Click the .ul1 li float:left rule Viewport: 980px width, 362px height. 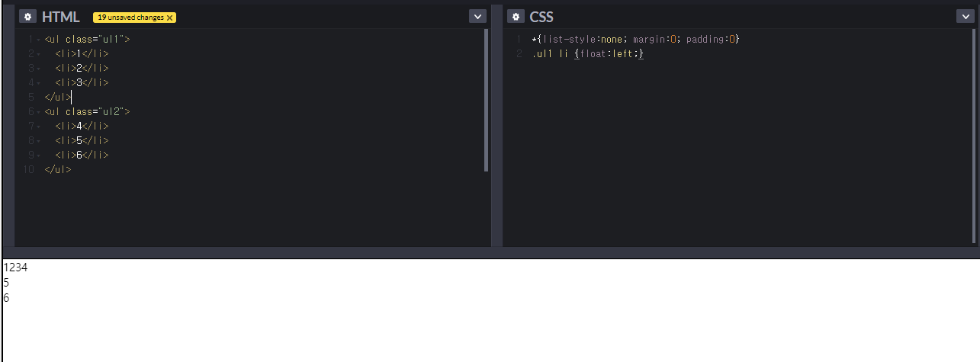pos(588,53)
